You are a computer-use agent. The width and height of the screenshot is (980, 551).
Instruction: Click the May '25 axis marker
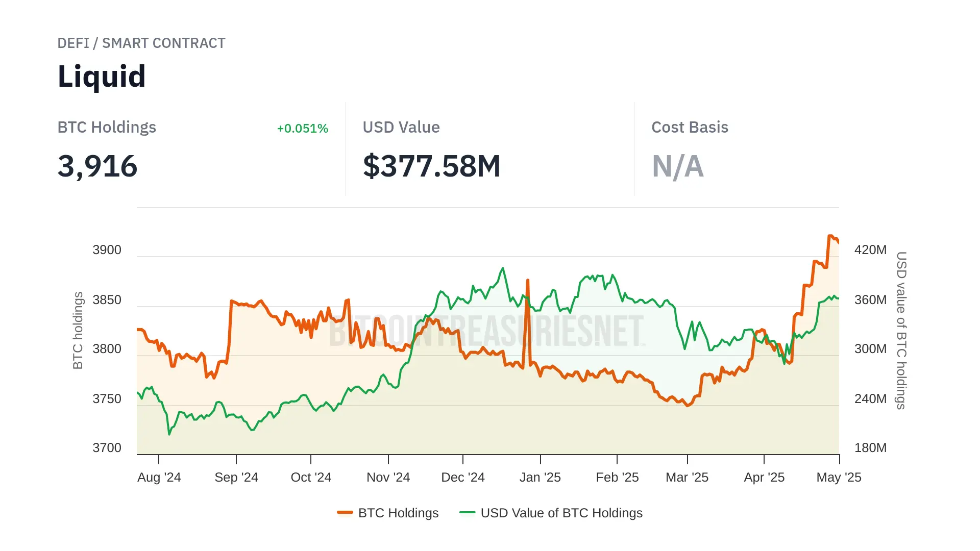point(839,478)
